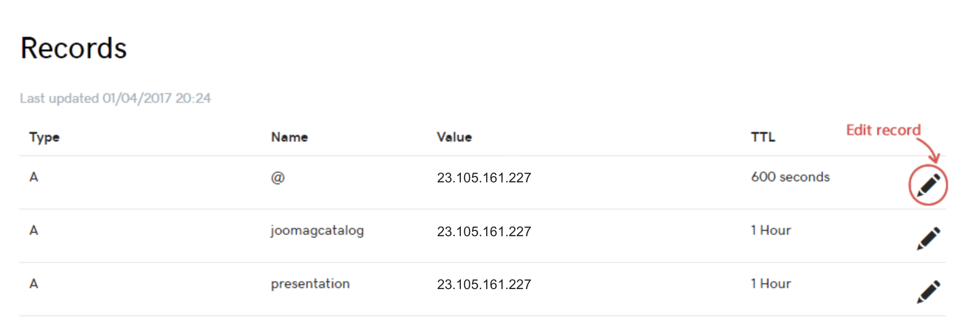This screenshot has height=324, width=980.
Task: Click the Type column header
Action: click(x=44, y=137)
